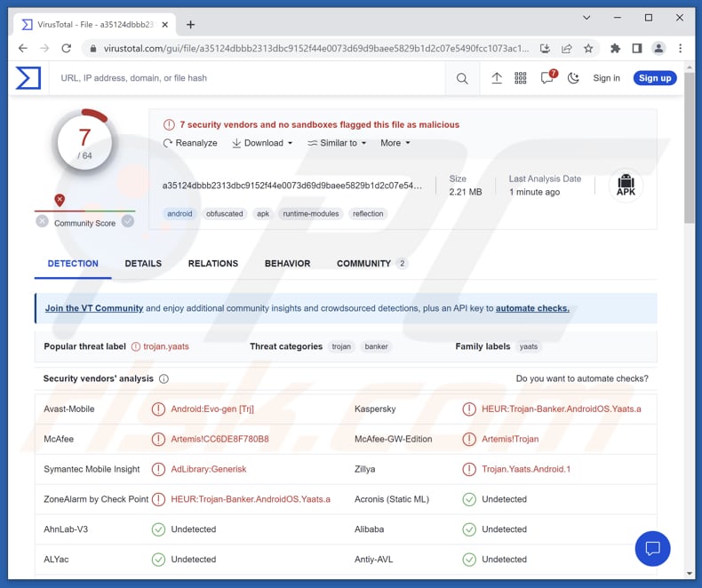This screenshot has height=588, width=702.
Task: Click the 7 / 64 detection score gauge
Action: 84,142
